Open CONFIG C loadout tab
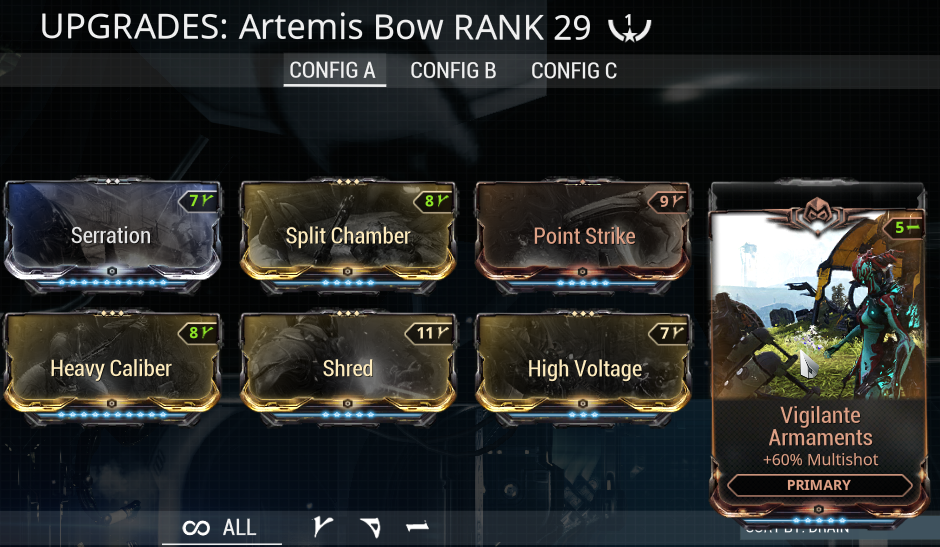This screenshot has width=940, height=547. pos(574,71)
